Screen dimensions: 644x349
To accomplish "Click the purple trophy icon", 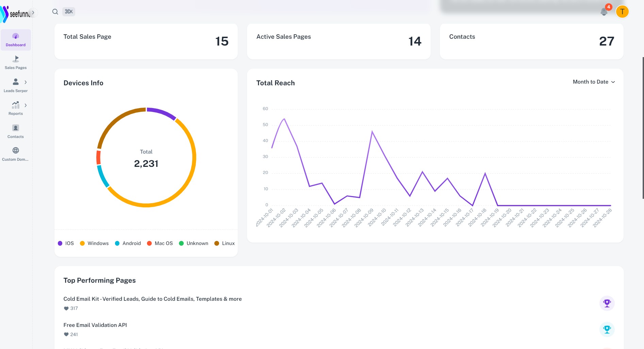I will pos(607,303).
